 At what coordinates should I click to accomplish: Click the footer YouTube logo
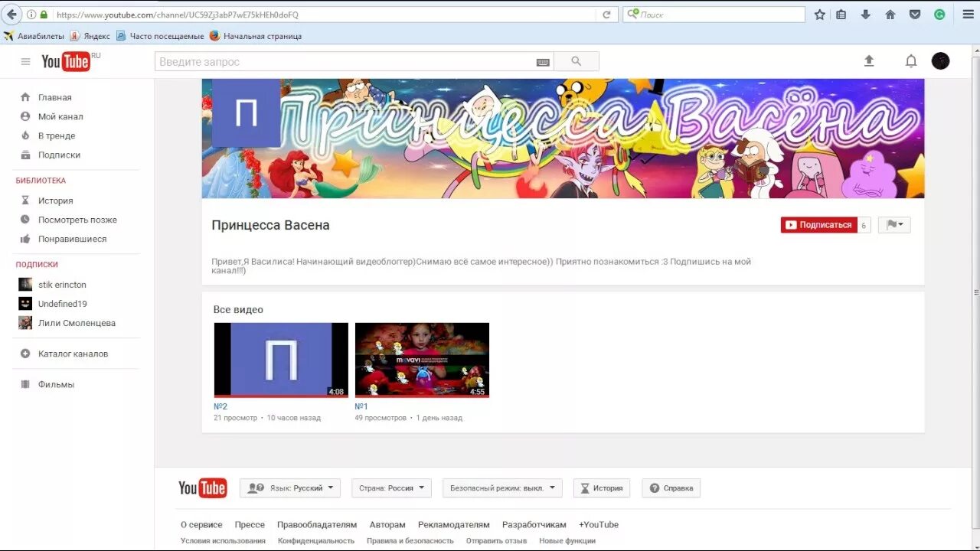pyautogui.click(x=203, y=488)
